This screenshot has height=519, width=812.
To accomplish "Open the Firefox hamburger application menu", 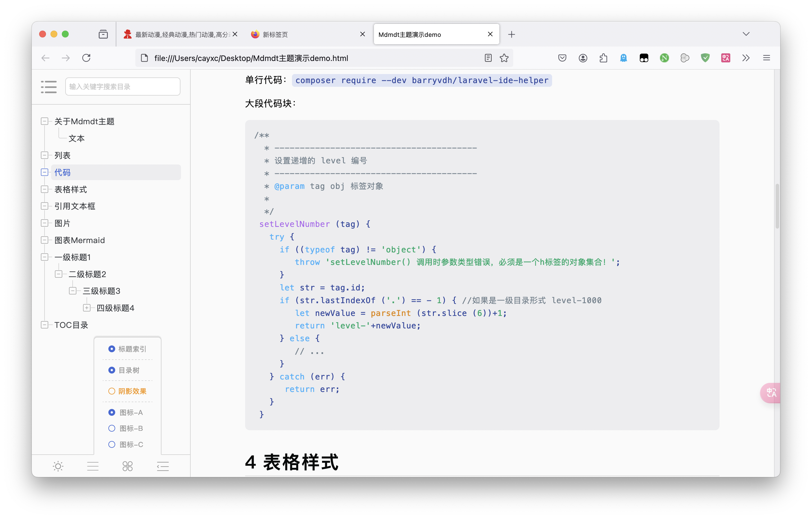I will point(767,58).
